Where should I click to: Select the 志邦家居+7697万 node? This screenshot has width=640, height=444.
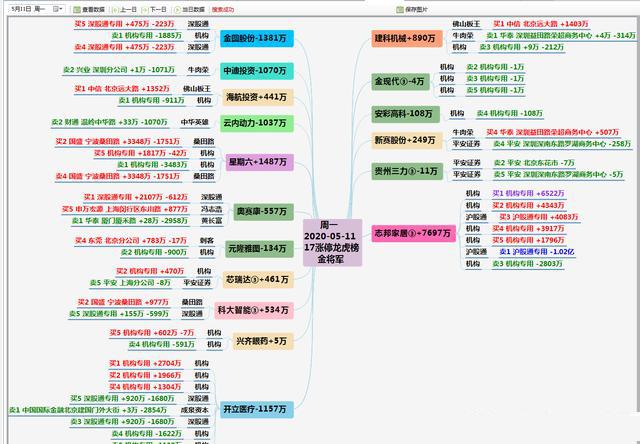coord(413,233)
